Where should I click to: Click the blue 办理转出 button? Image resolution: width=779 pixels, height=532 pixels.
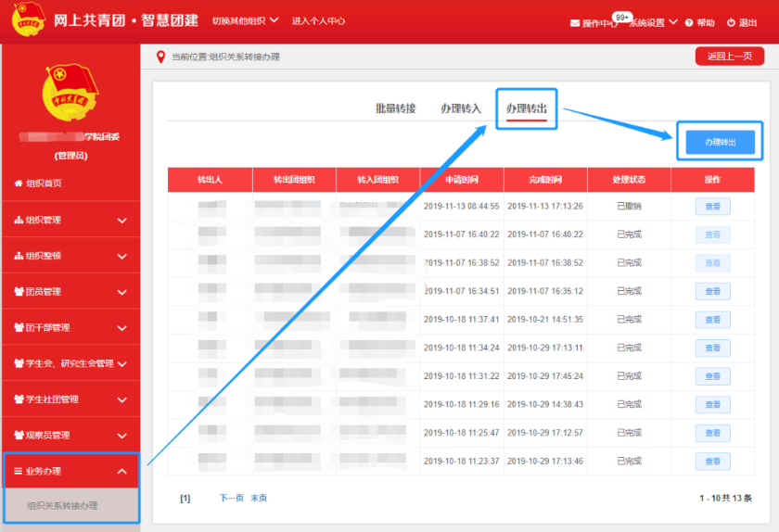click(720, 142)
